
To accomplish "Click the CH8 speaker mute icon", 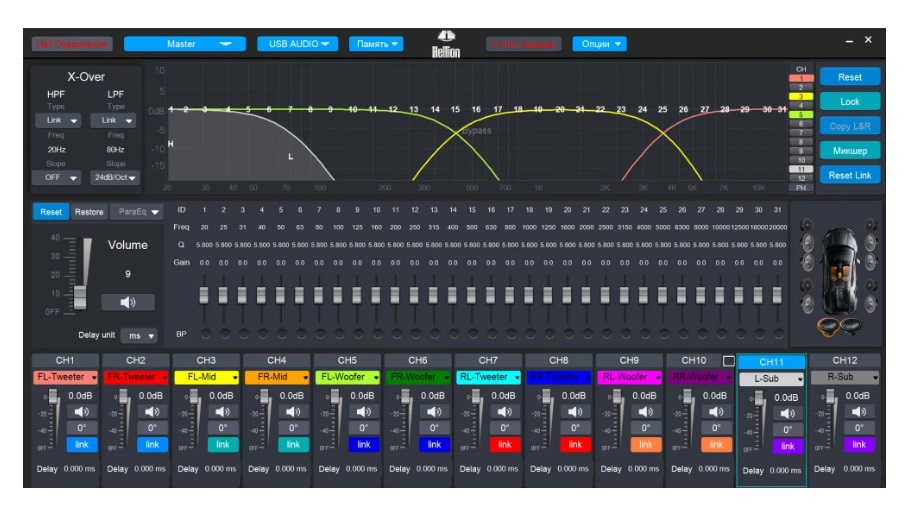I will pyautogui.click(x=574, y=411).
